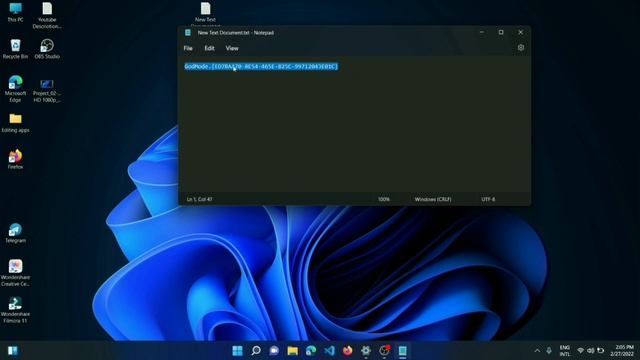Click the Ln 1, Col 47 status entry
The height and width of the screenshot is (360, 640).
(x=199, y=199)
